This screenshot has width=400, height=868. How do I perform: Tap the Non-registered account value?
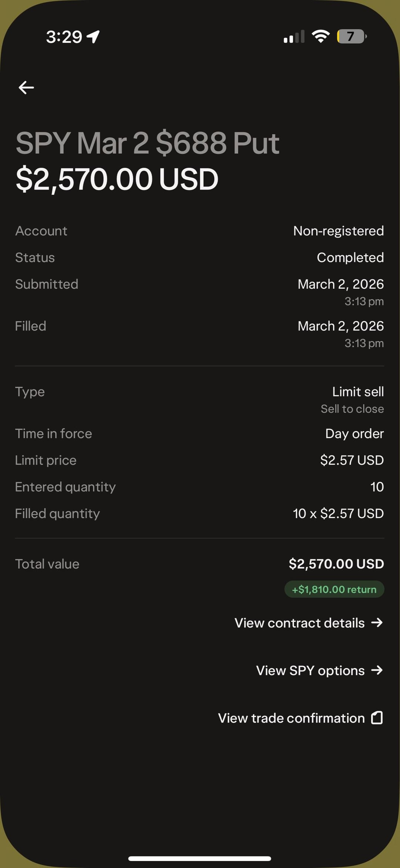tap(339, 231)
